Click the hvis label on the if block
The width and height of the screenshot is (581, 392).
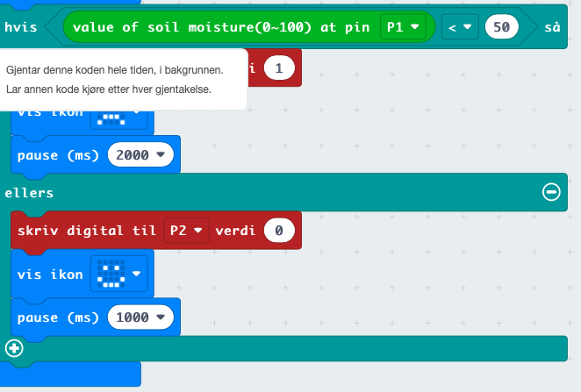tap(19, 28)
